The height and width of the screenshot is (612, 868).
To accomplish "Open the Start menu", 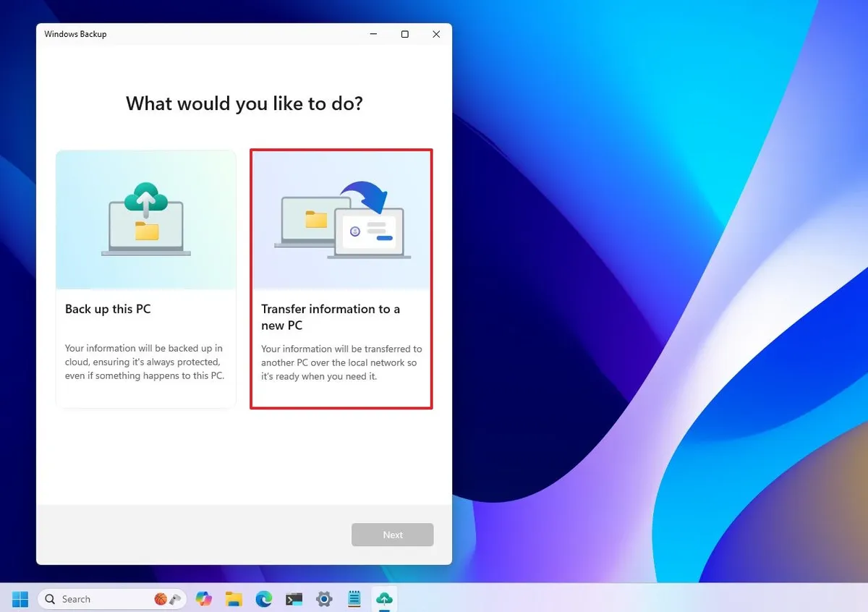I will 20,599.
